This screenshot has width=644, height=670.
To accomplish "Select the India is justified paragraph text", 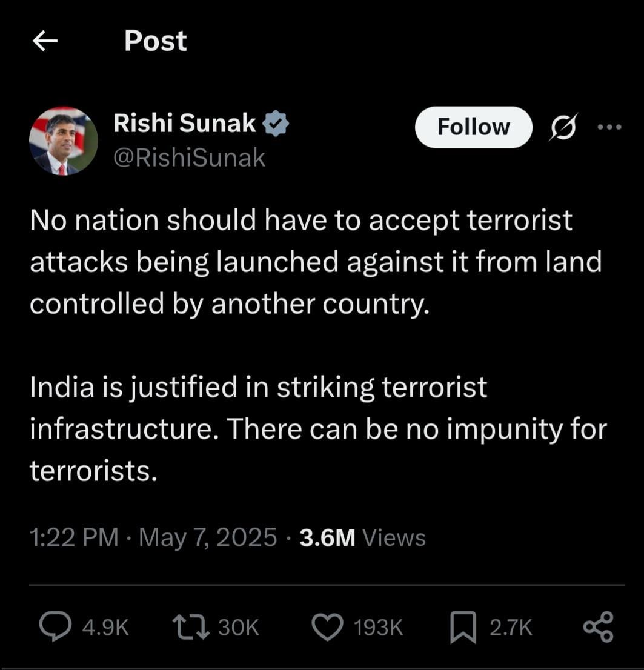I will pos(319,428).
